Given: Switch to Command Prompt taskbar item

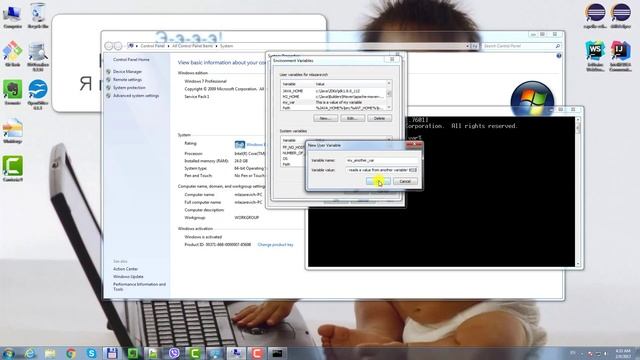Looking at the screenshot, I should click(278, 353).
